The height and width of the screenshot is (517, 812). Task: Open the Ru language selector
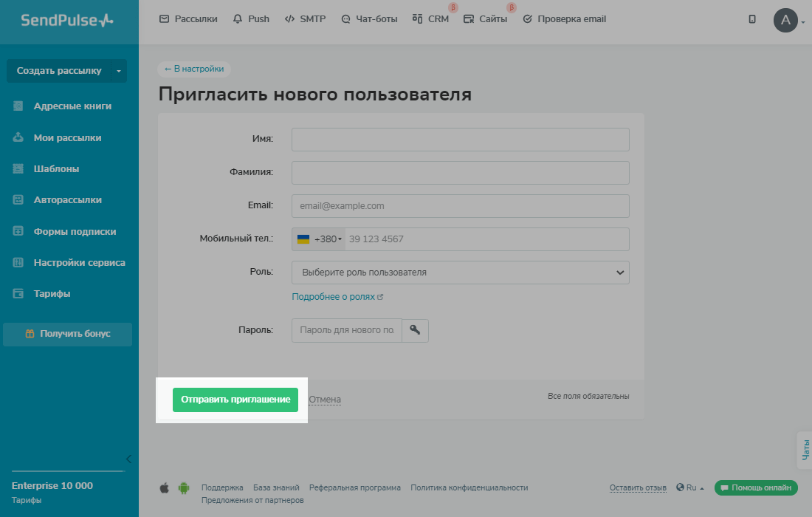click(x=690, y=487)
